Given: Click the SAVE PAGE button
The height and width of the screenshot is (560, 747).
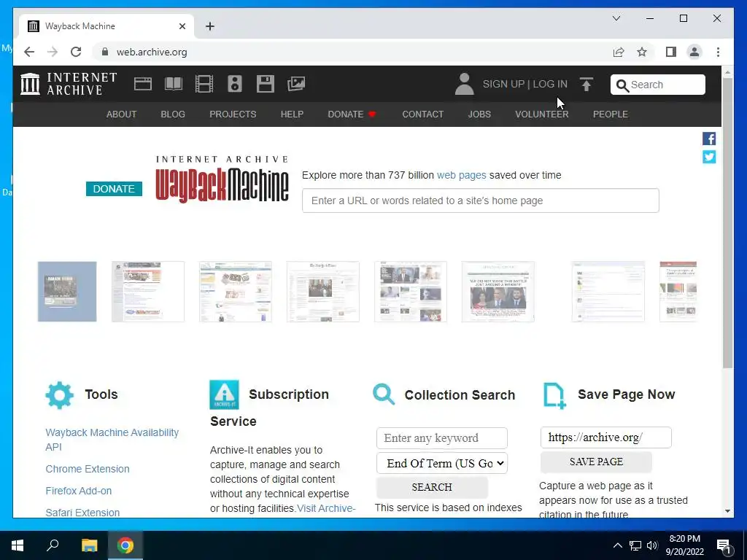Looking at the screenshot, I should (x=596, y=462).
